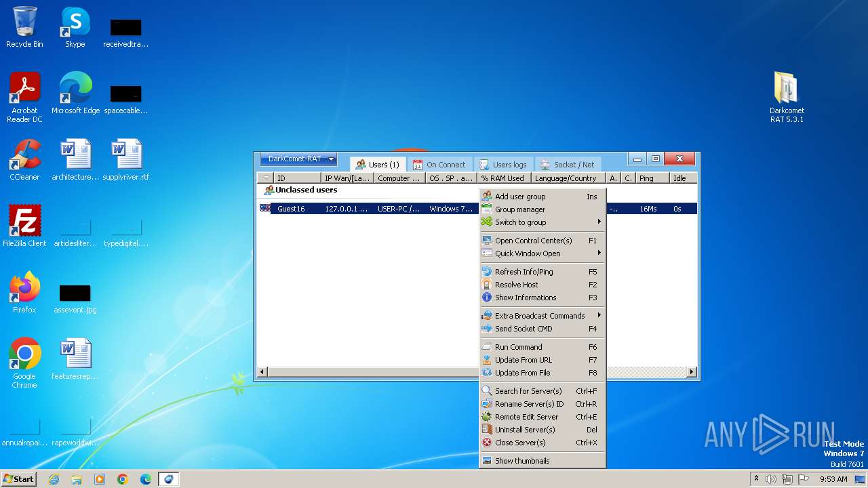Select Run Command entry

coord(542,347)
